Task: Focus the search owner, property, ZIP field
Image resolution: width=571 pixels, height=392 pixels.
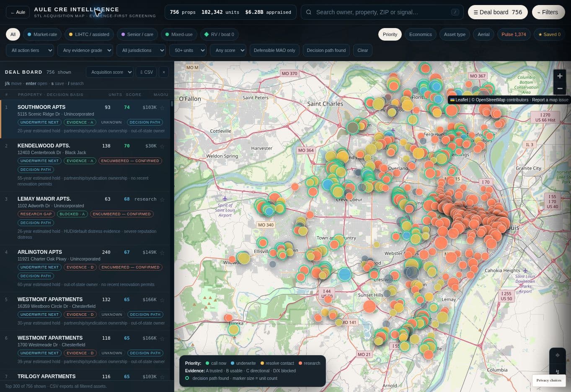Action: (x=381, y=12)
